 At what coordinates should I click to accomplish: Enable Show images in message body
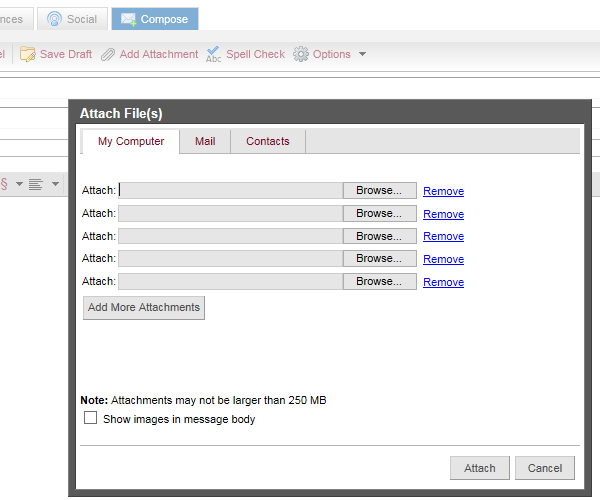click(x=91, y=419)
